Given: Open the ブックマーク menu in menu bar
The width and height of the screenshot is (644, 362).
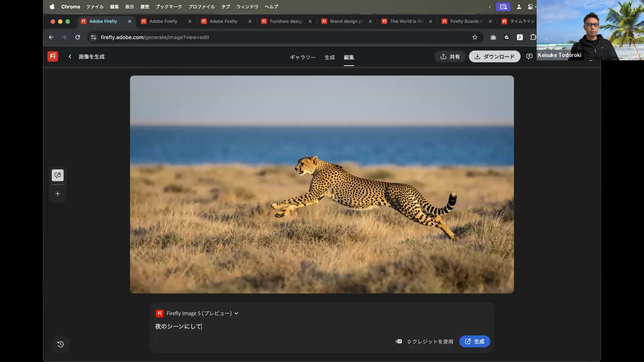Looking at the screenshot, I should coord(168,7).
